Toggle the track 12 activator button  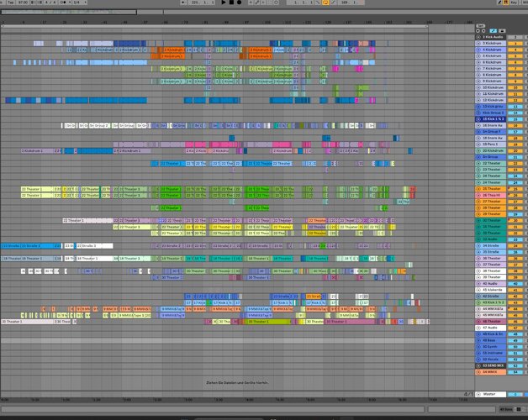(515, 100)
